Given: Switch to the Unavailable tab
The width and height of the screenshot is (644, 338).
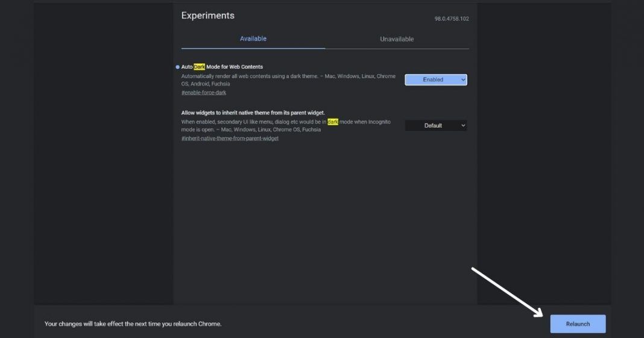Looking at the screenshot, I should (397, 39).
